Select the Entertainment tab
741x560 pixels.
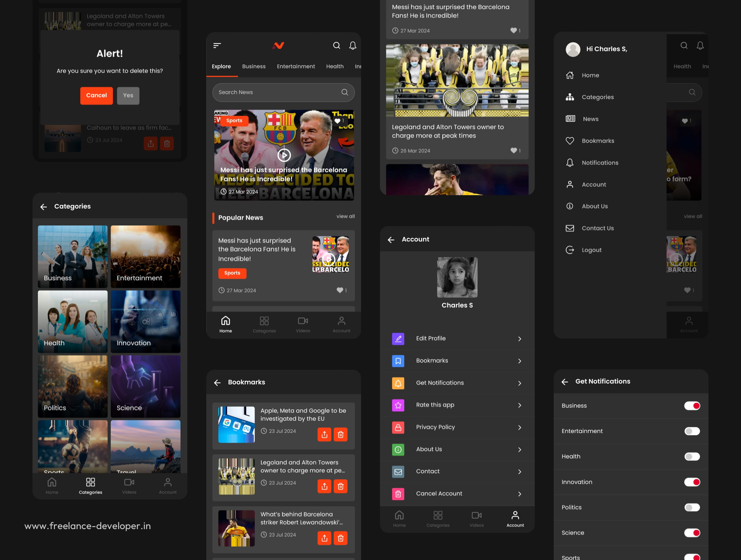point(296,66)
